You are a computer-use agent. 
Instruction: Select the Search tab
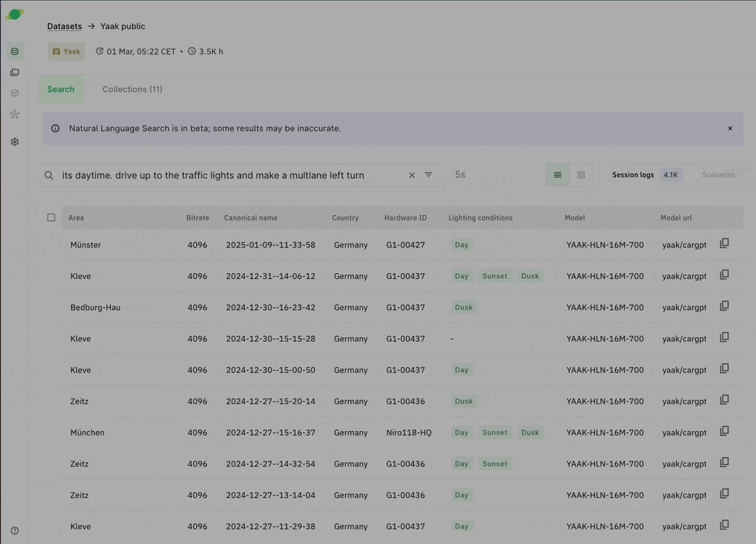click(61, 89)
